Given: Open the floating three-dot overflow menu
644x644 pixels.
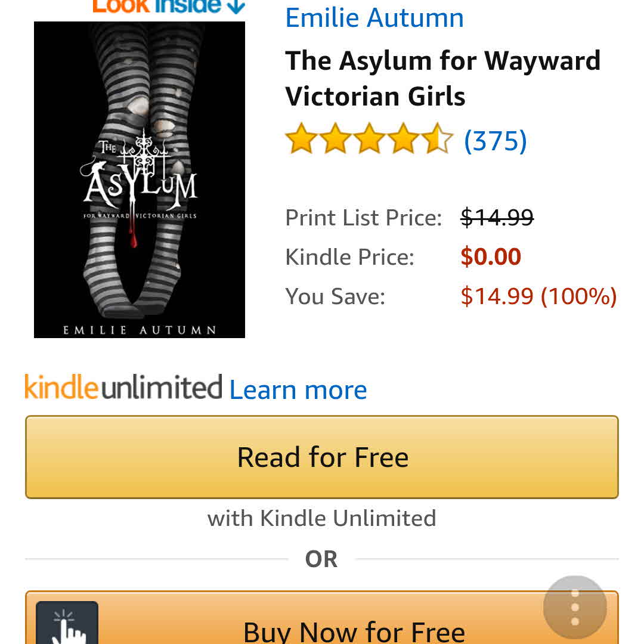Looking at the screenshot, I should click(x=575, y=608).
